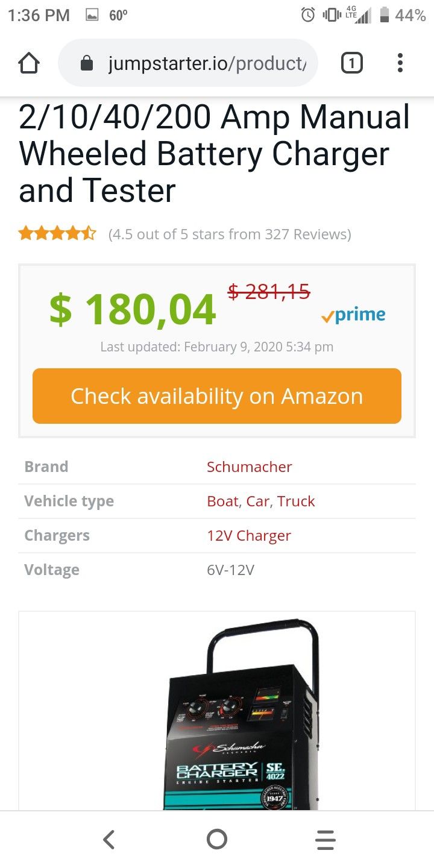Open the Schumacher brand link
434x868 pixels.
tap(249, 467)
